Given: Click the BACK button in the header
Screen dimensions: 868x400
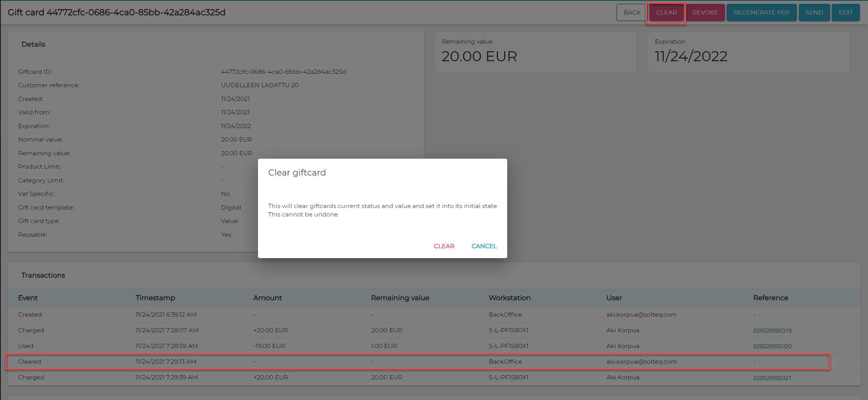Looking at the screenshot, I should [x=632, y=13].
